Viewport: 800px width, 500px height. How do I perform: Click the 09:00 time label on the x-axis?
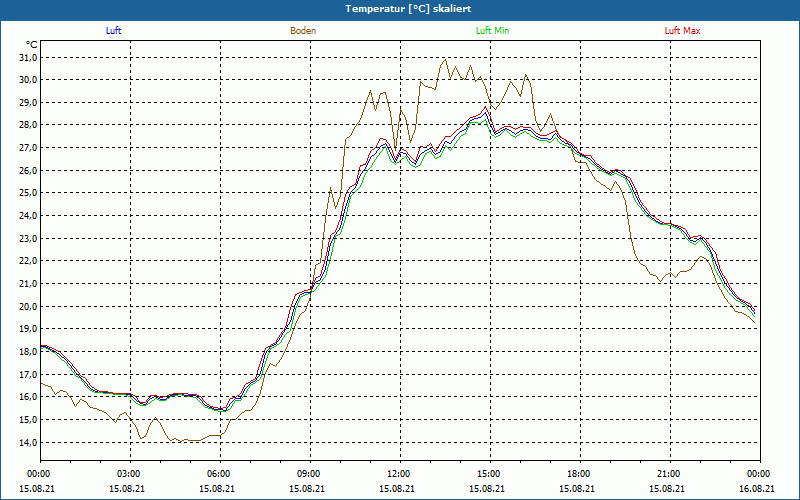310,474
